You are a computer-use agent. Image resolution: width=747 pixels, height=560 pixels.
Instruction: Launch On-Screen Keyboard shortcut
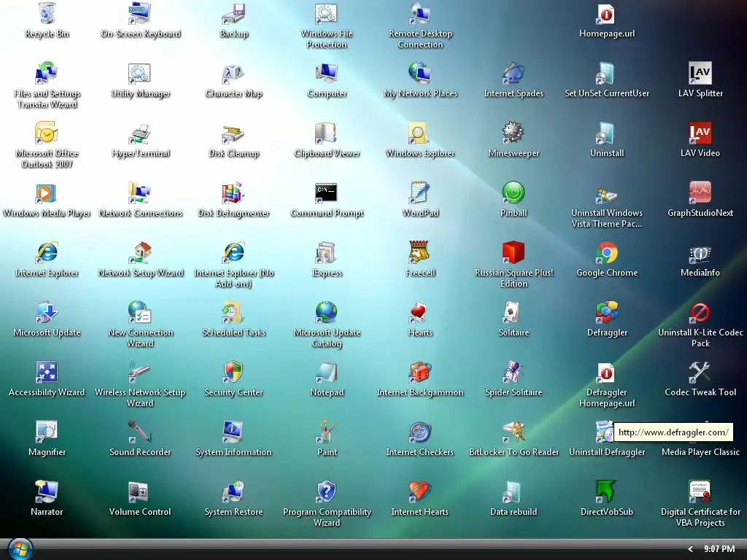pos(140,13)
